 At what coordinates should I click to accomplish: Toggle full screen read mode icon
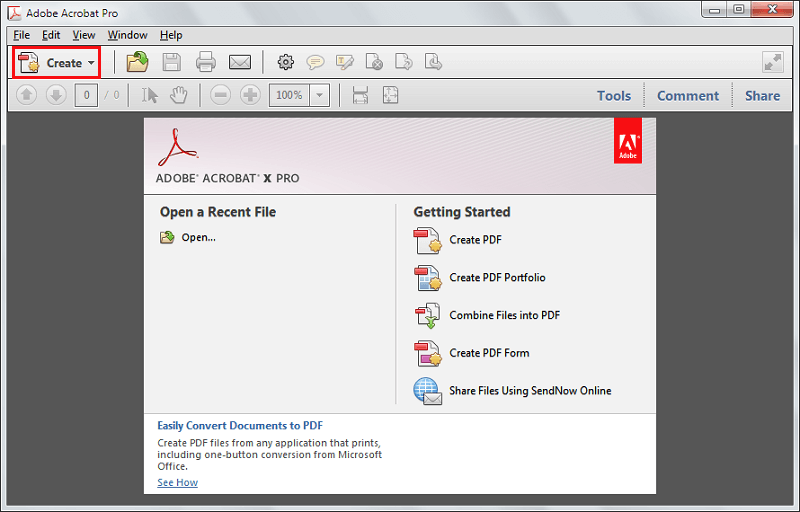coord(772,62)
